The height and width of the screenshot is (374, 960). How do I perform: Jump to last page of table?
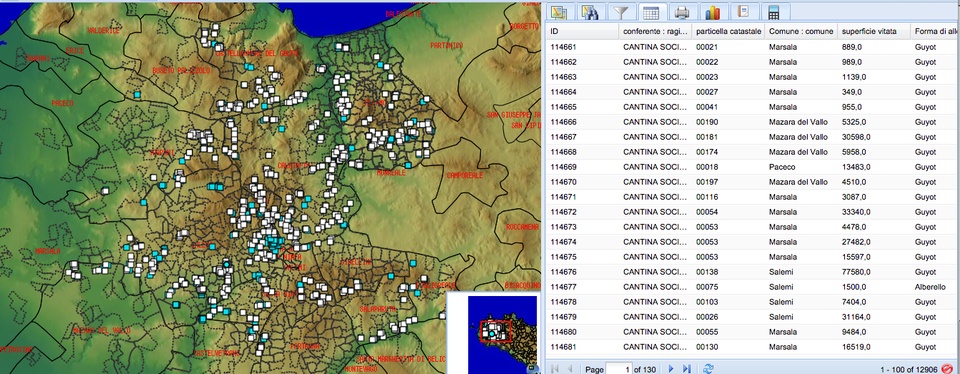[x=686, y=368]
